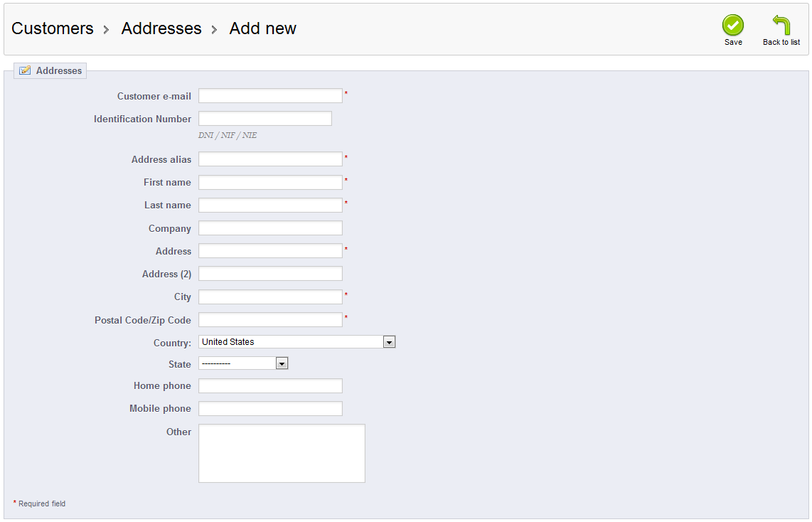Image resolution: width=812 pixels, height=522 pixels.
Task: Click the Country dropdown arrow button
Action: tap(389, 342)
